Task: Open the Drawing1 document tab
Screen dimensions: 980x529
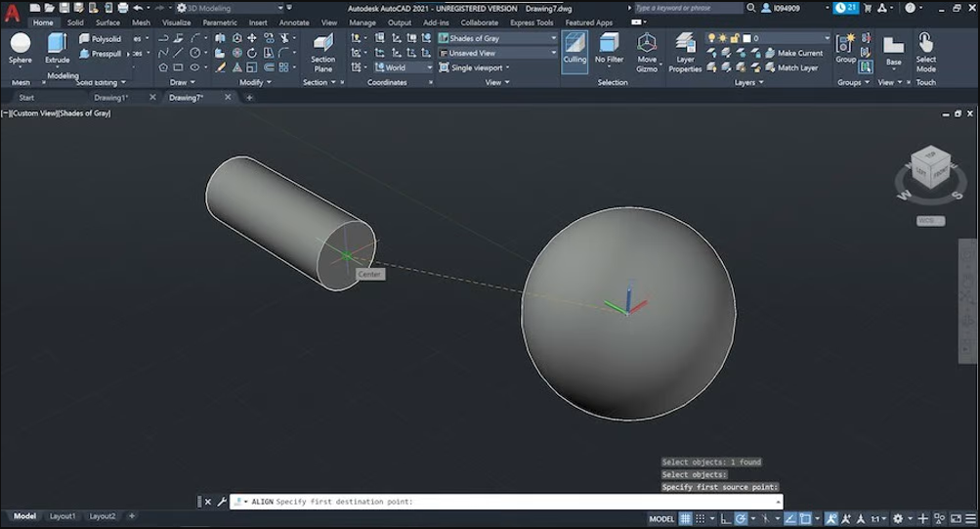Action: pyautogui.click(x=110, y=98)
